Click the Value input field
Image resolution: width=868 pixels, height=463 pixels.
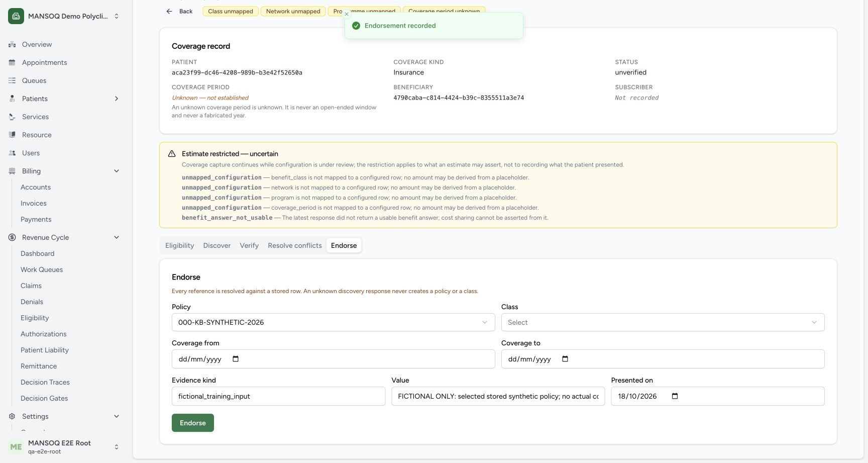(x=498, y=396)
